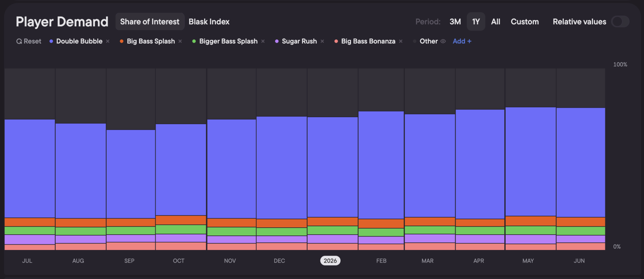Click the FEB month label

coord(381,261)
